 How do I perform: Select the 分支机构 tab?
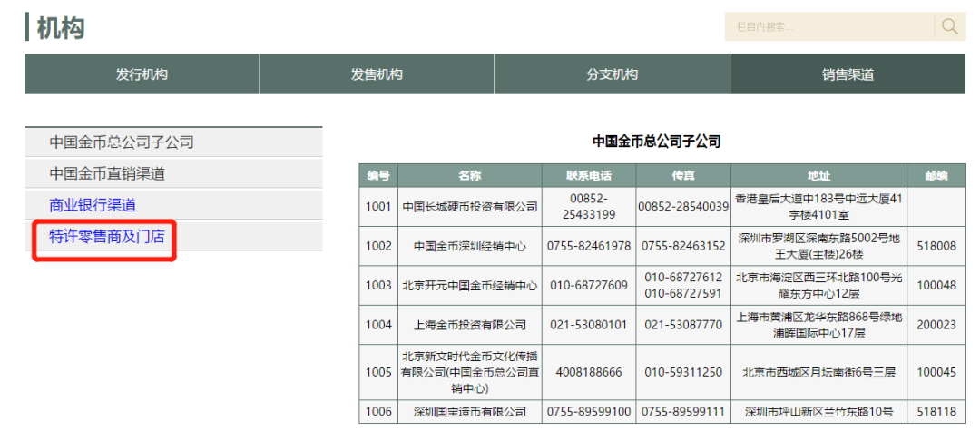[x=612, y=74]
